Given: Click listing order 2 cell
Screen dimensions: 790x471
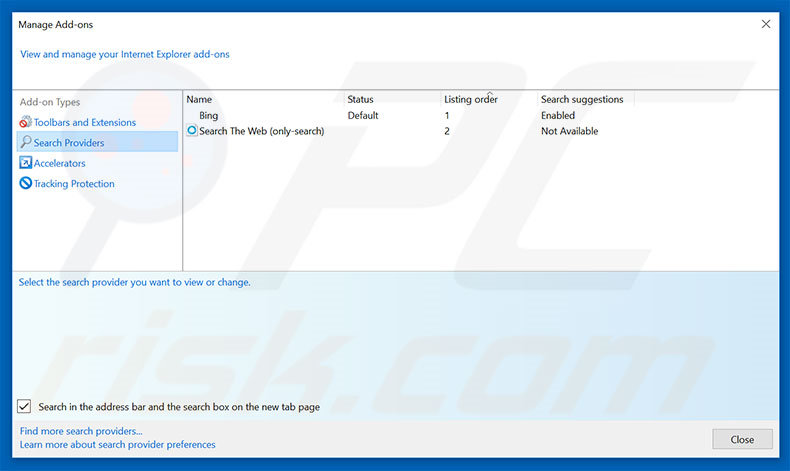Looking at the screenshot, I should [447, 131].
